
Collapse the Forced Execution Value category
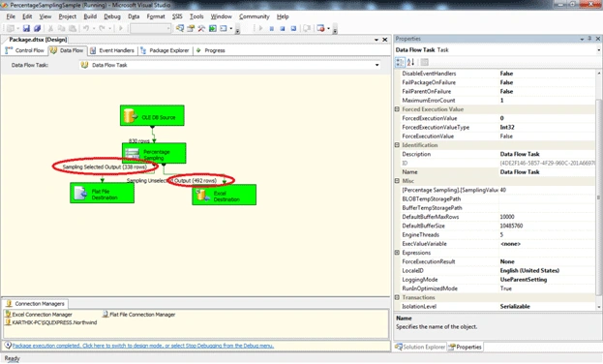click(x=397, y=109)
